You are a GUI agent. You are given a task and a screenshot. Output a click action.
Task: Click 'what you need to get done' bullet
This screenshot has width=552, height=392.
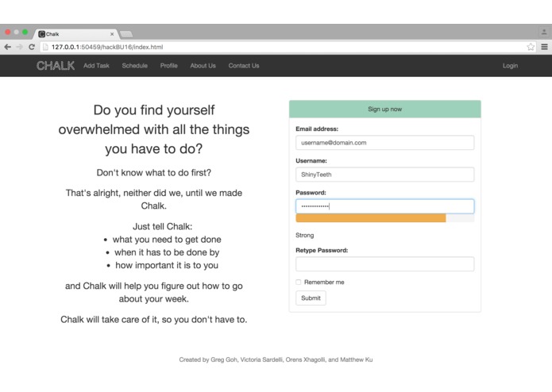click(167, 240)
